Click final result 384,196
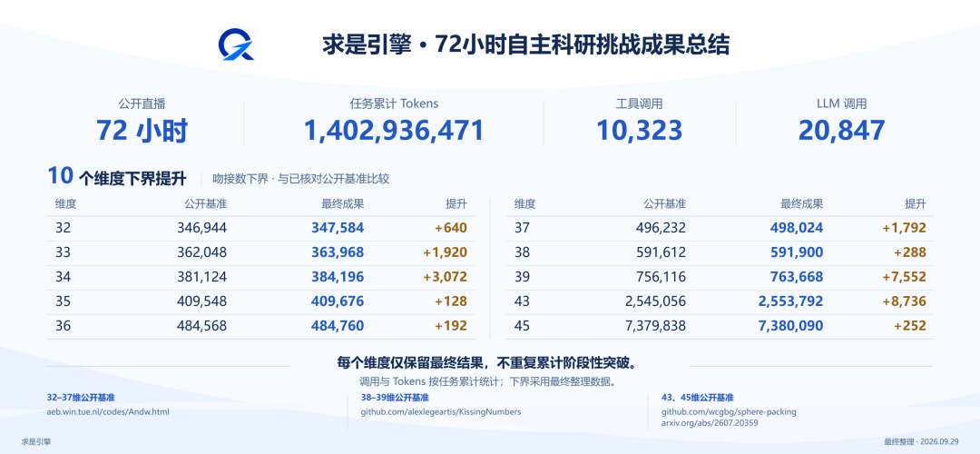The height and width of the screenshot is (454, 980). click(338, 277)
